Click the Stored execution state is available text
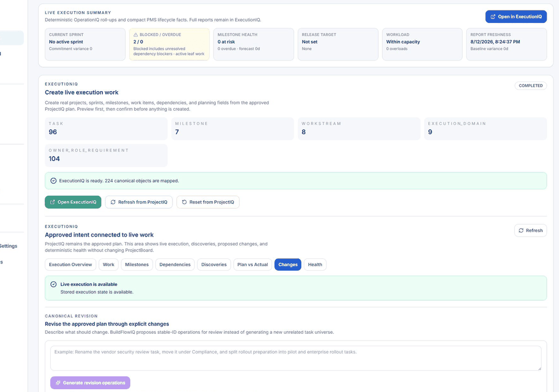 coord(97,292)
